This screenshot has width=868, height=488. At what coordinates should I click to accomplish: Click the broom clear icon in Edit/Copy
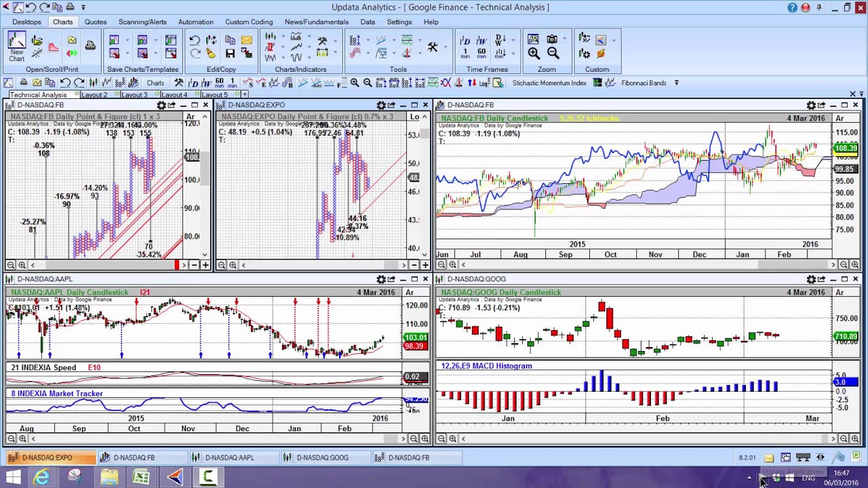pos(211,54)
